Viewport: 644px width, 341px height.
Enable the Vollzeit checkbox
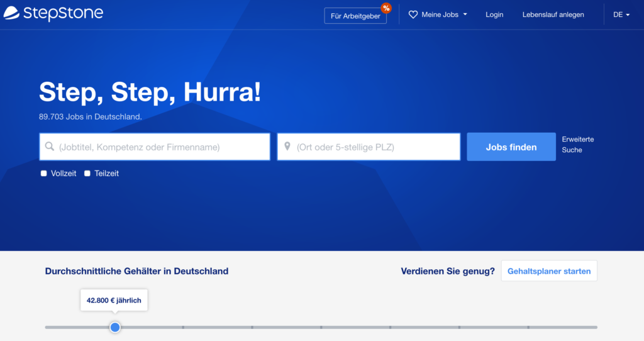click(x=44, y=173)
